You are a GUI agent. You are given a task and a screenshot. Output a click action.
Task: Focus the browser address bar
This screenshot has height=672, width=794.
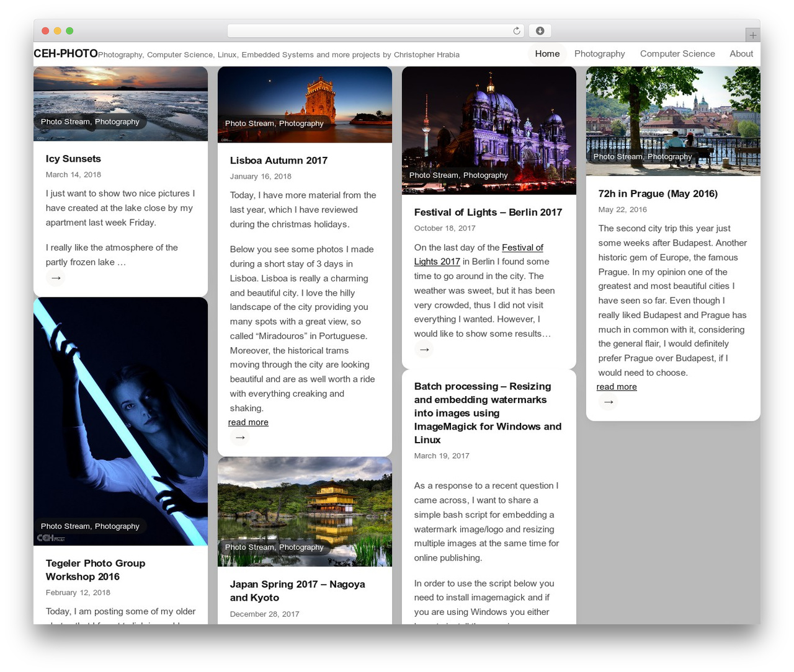point(375,31)
